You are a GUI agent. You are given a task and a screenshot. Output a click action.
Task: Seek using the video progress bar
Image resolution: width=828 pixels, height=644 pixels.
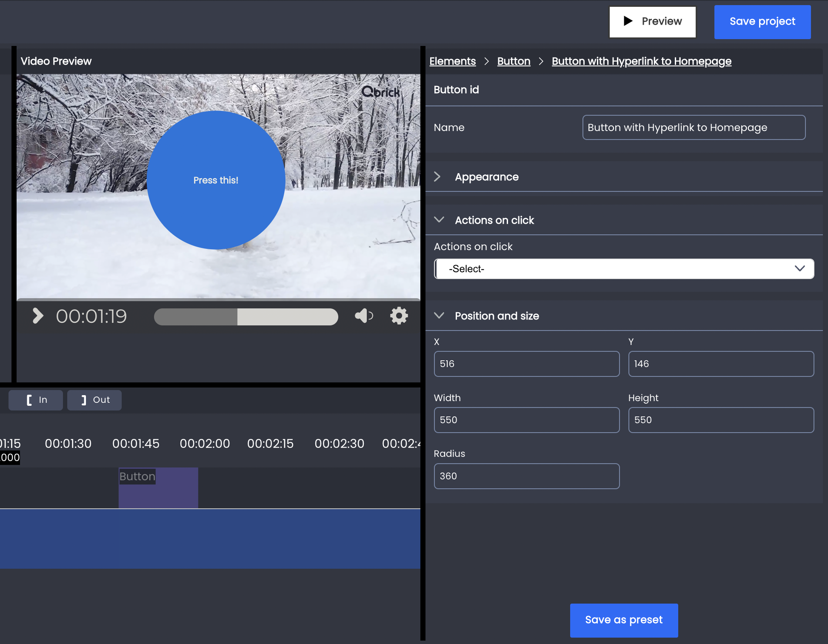(x=246, y=316)
